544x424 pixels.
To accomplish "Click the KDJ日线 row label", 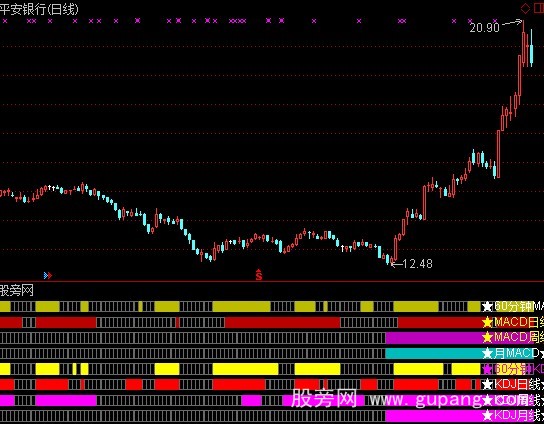I will 517,384.
